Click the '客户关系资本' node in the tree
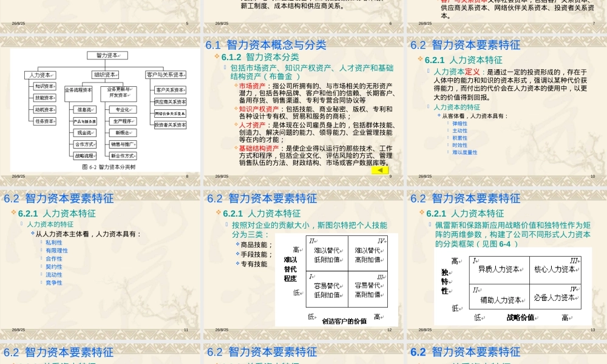607x364 pixels. [x=171, y=90]
